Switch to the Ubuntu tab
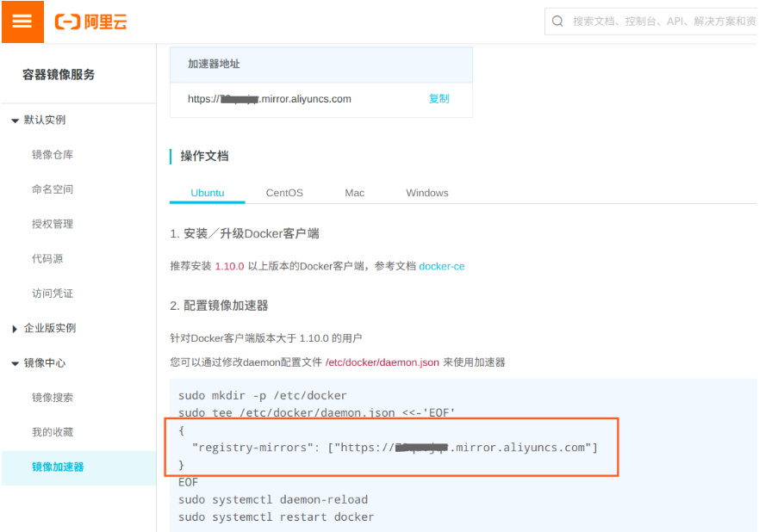Viewport: 759px width, 532px height. point(207,193)
